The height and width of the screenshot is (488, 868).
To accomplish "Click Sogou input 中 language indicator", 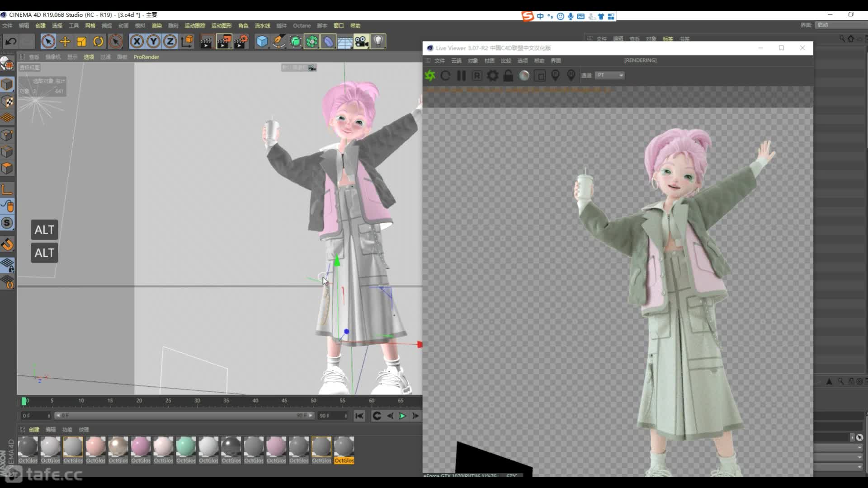I will [x=540, y=16].
